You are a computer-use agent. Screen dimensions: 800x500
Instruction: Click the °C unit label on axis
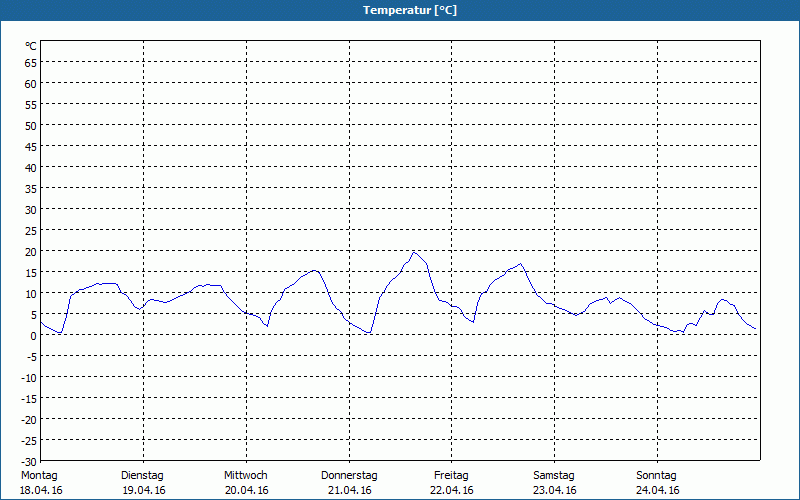(x=31, y=46)
